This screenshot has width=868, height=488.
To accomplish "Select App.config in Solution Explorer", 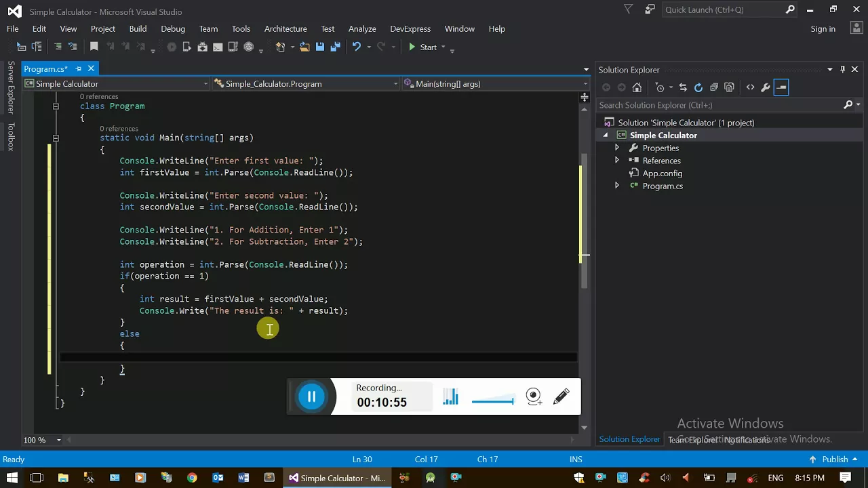I will point(662,174).
